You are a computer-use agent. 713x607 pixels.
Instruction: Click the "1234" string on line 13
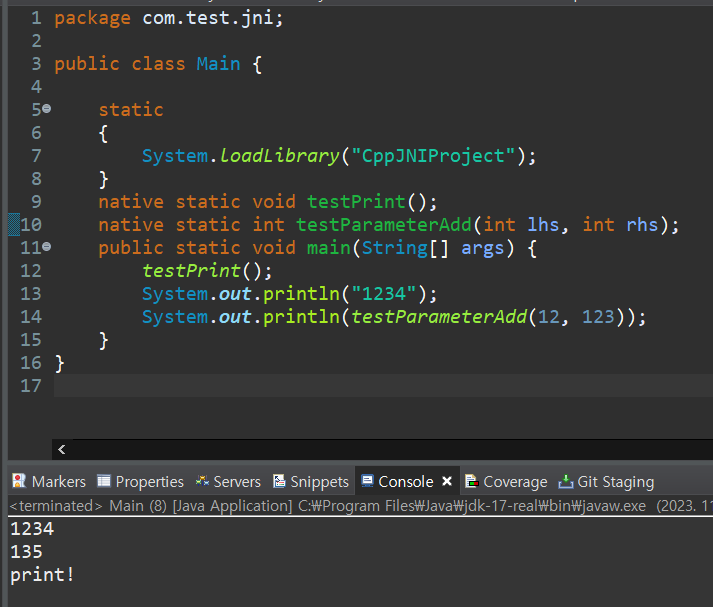coord(384,294)
